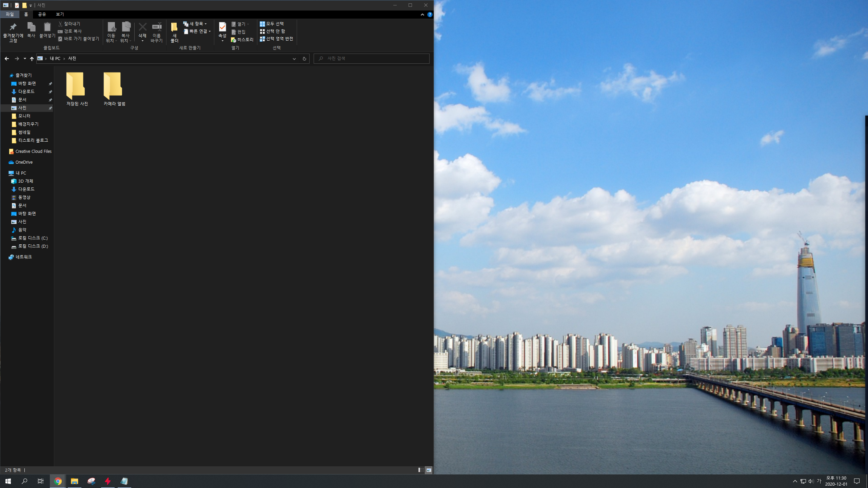This screenshot has width=868, height=488.
Task: Switch to the details view
Action: [421, 470]
